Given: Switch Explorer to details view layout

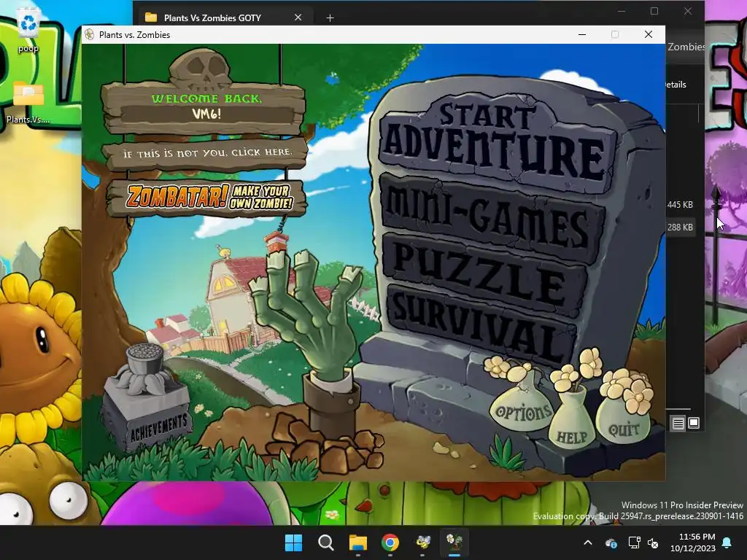Looking at the screenshot, I should (678, 423).
